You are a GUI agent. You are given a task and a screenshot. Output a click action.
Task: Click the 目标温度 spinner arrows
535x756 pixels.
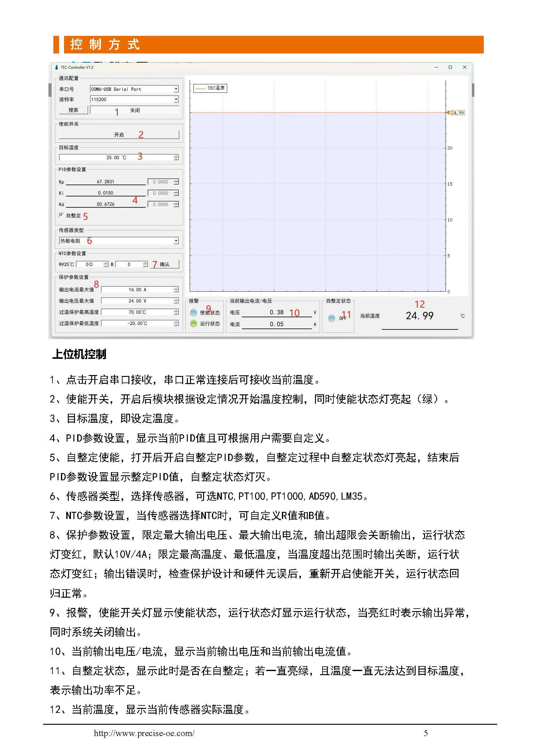coord(176,157)
